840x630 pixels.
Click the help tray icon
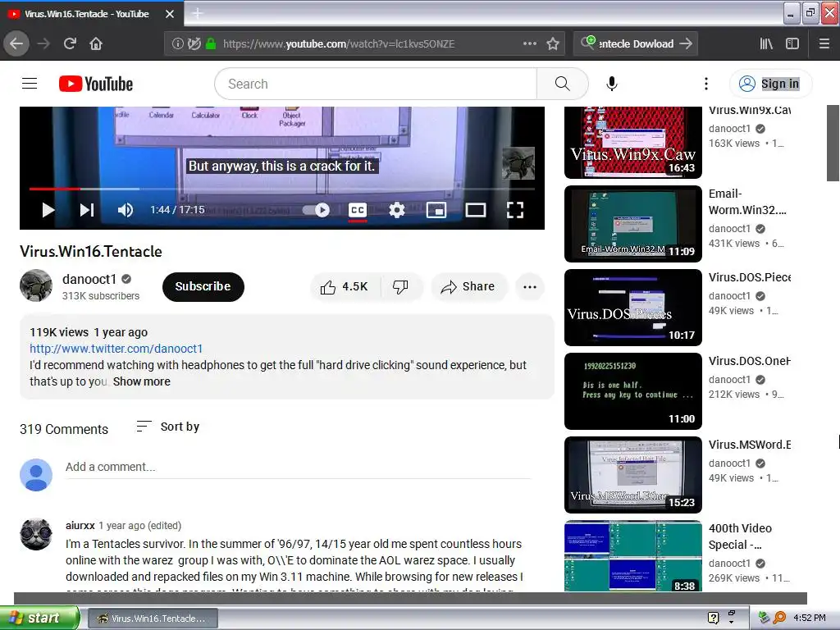click(713, 618)
